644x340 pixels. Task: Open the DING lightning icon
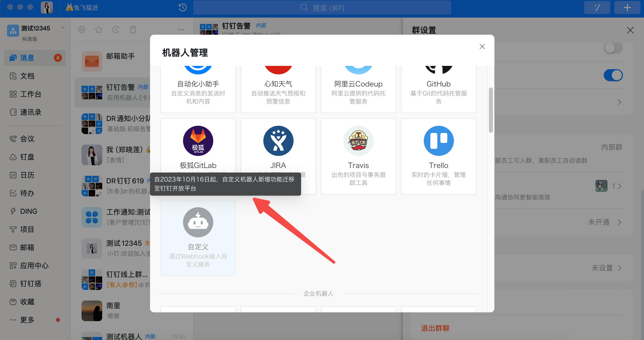click(13, 211)
